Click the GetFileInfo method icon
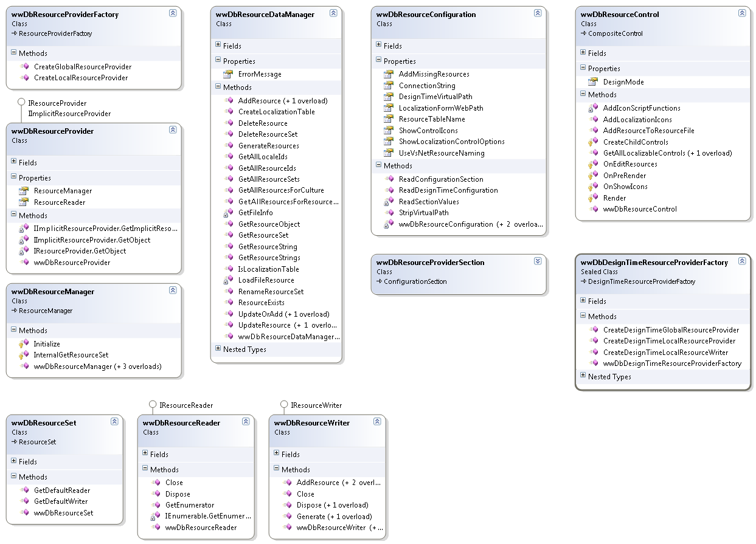 [x=228, y=213]
